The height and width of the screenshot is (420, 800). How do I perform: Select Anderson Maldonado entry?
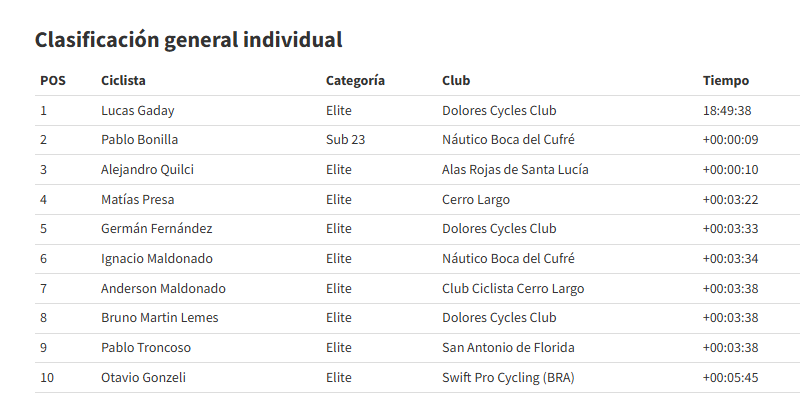click(163, 289)
